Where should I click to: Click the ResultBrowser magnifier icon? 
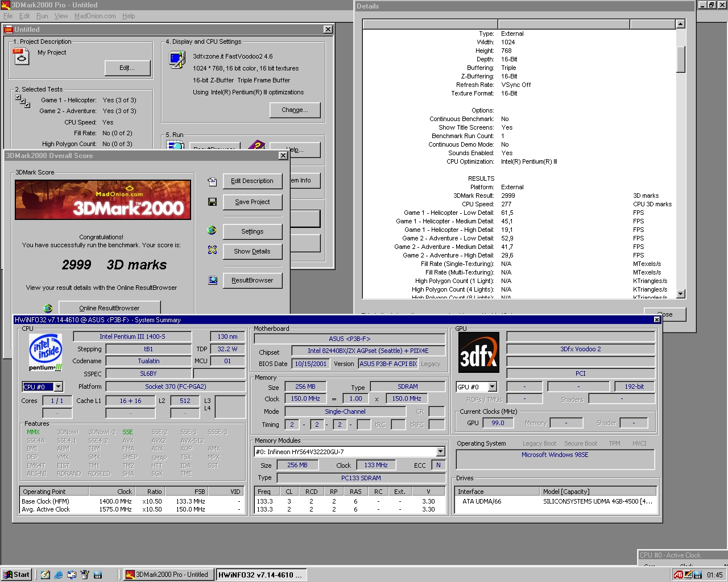pyautogui.click(x=212, y=280)
